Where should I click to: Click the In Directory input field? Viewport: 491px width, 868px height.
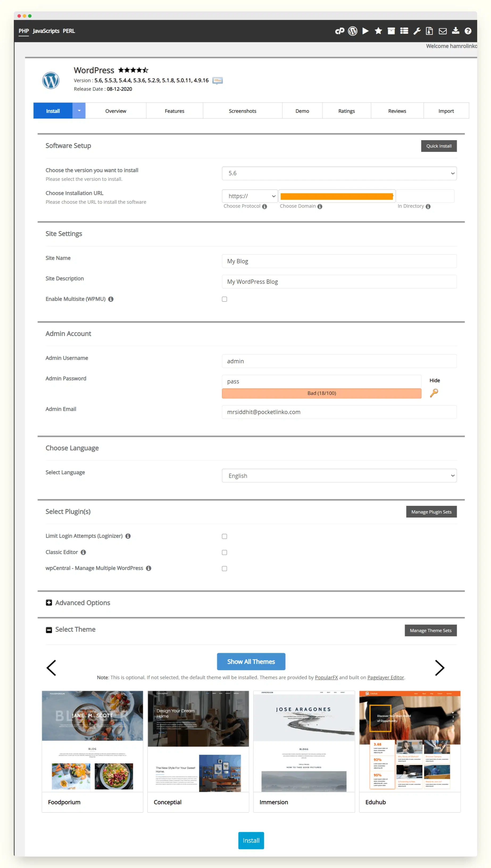[425, 196]
